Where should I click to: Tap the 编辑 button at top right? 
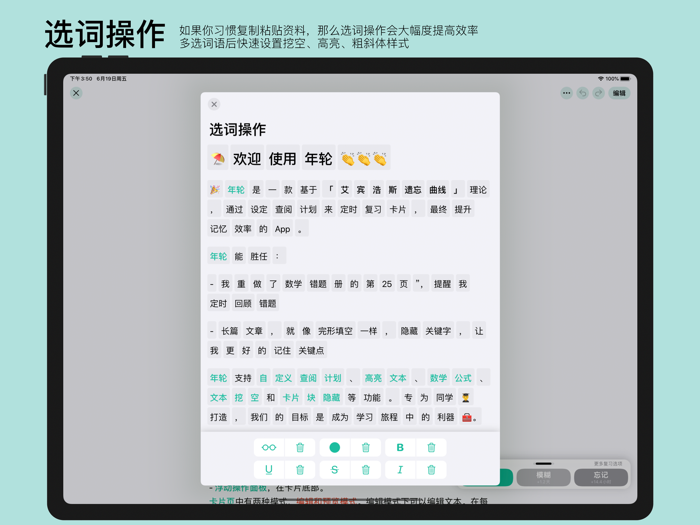tap(619, 93)
